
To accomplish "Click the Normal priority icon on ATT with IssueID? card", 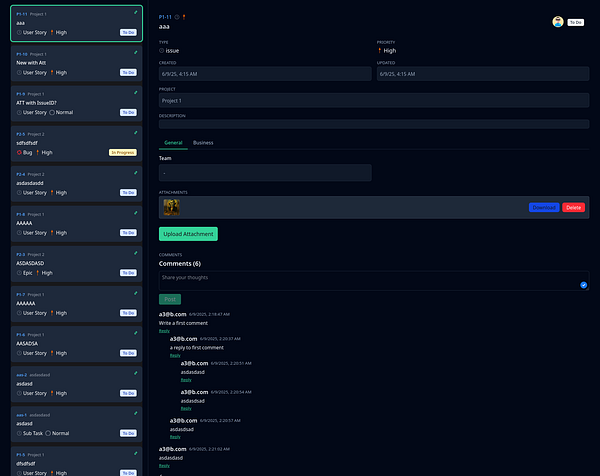I will click(x=52, y=112).
